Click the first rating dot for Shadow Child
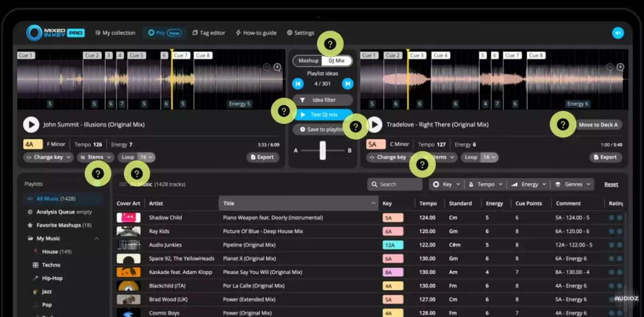Viewport: 644px width, 317px height. tap(611, 218)
